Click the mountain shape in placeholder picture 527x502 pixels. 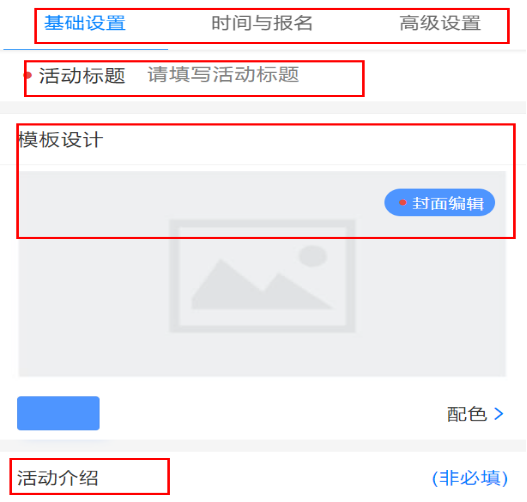click(261, 284)
